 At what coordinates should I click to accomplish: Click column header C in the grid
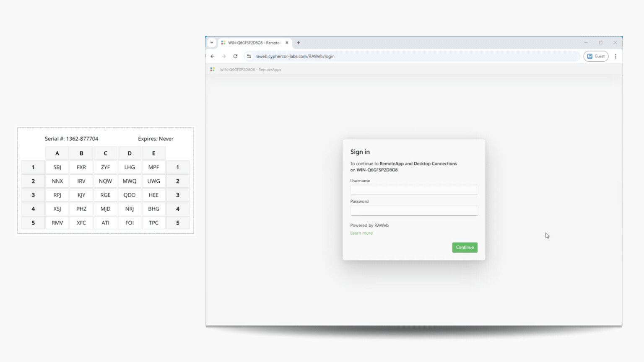(105, 153)
